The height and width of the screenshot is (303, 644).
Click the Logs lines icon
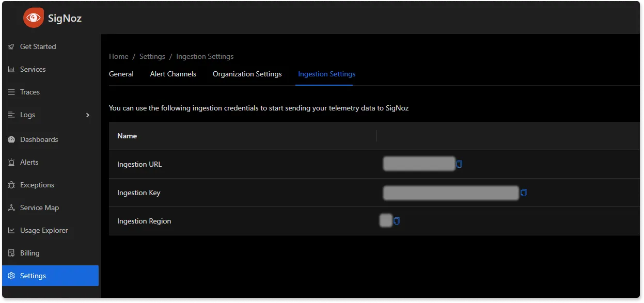[x=11, y=115]
